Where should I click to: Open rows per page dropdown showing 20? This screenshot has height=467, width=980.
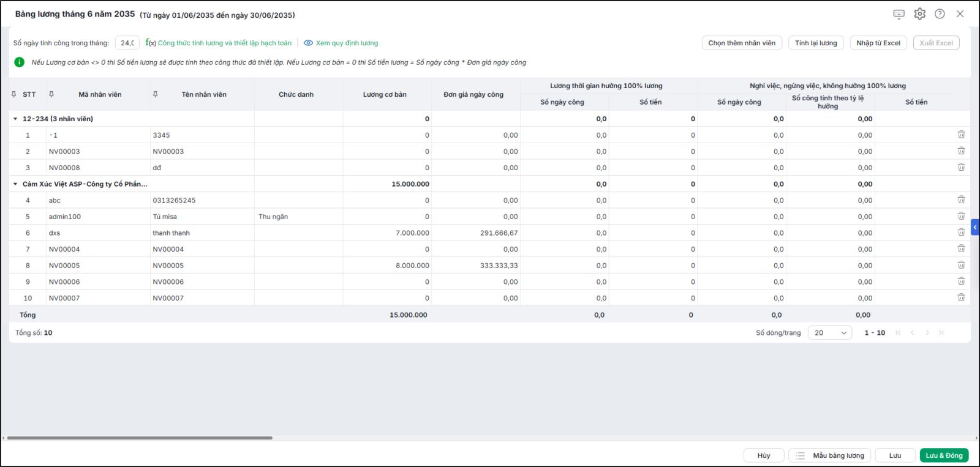click(830, 332)
